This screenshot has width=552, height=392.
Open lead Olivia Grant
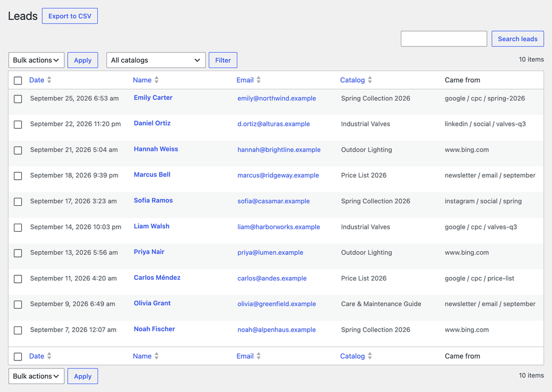tap(152, 303)
